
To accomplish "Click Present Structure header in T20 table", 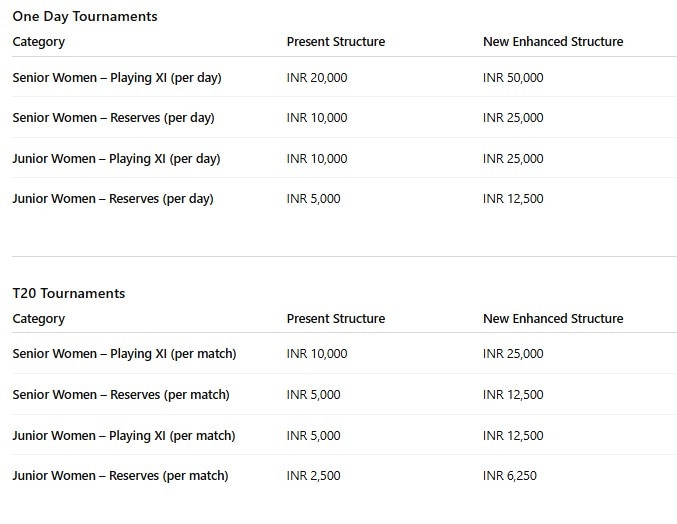I will click(336, 319).
